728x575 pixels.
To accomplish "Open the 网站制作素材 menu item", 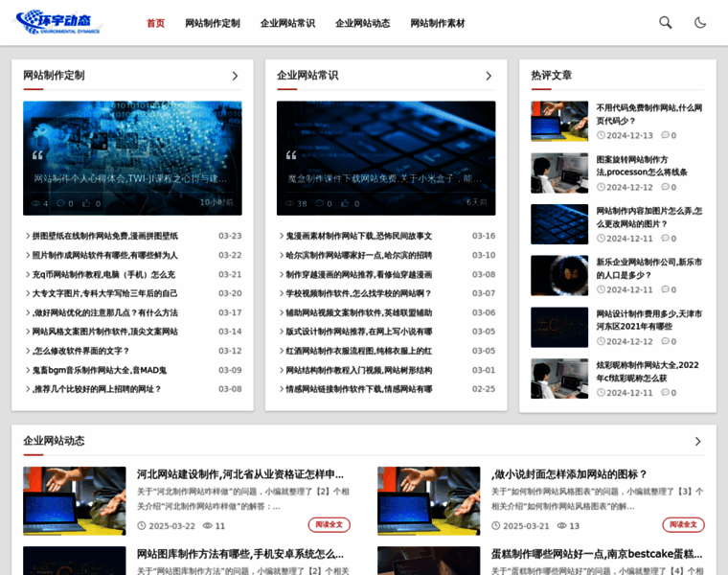I will pyautogui.click(x=438, y=23).
